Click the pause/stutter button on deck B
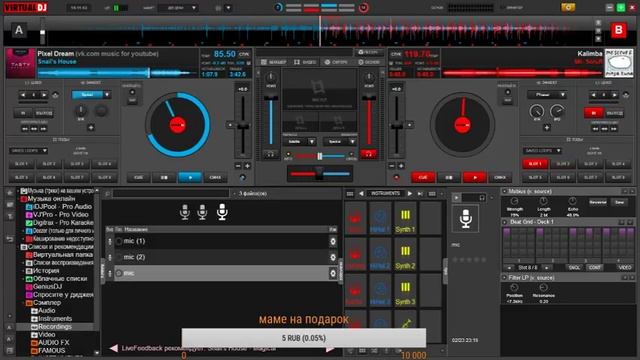 (449, 178)
